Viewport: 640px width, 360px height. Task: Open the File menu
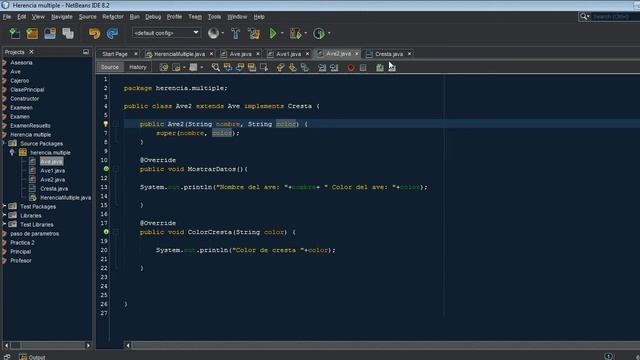7,17
